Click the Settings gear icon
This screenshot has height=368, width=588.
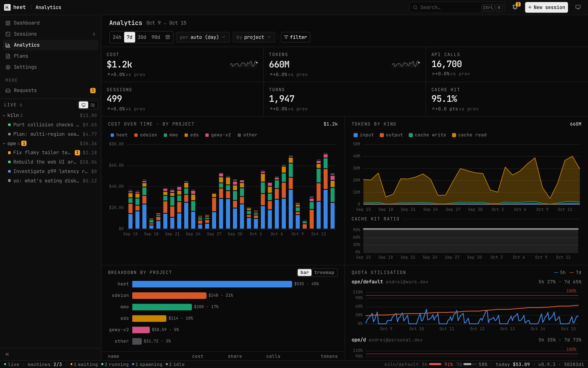point(8,67)
